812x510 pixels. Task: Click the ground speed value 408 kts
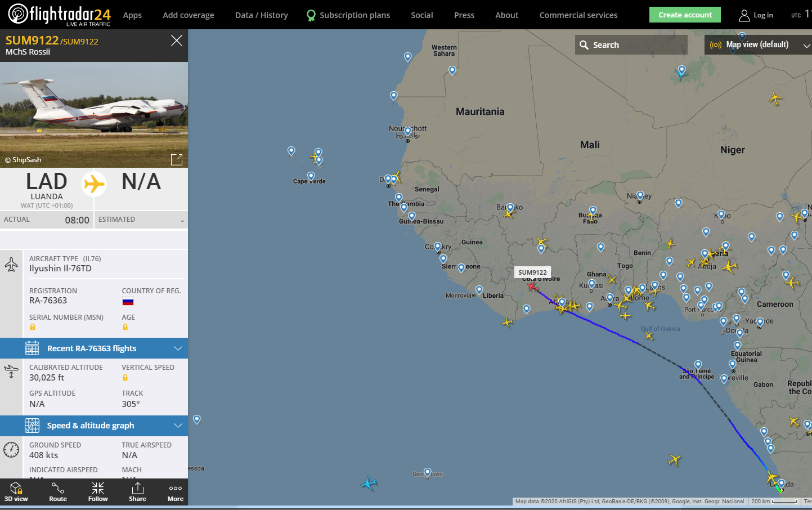pyautogui.click(x=44, y=455)
